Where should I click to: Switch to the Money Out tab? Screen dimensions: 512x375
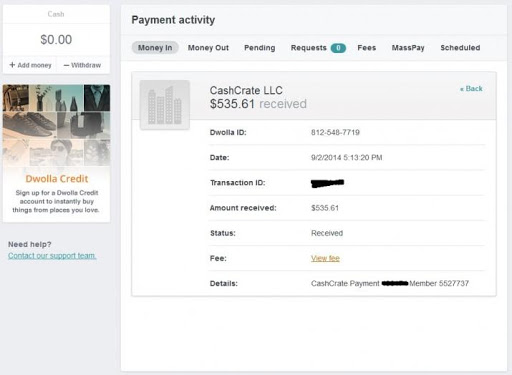coord(208,48)
